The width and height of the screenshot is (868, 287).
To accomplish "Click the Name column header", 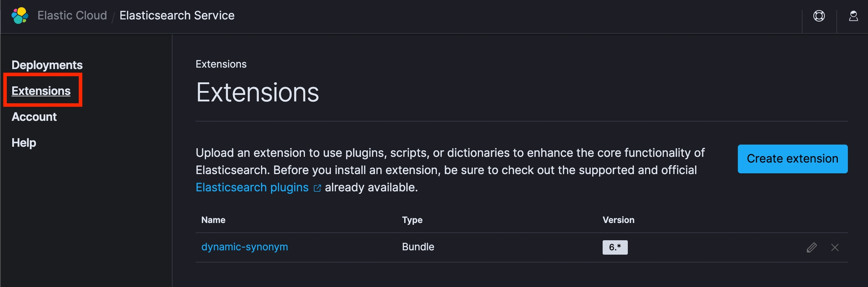I will [213, 220].
